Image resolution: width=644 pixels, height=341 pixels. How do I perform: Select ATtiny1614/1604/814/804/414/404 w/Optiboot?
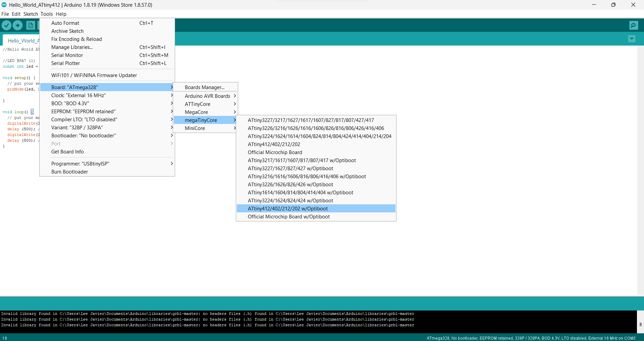tap(316, 193)
